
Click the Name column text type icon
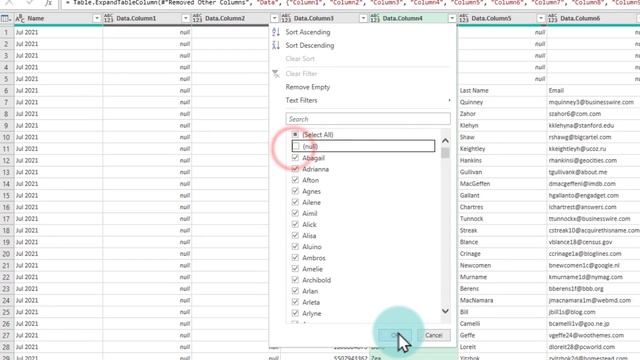point(20,18)
